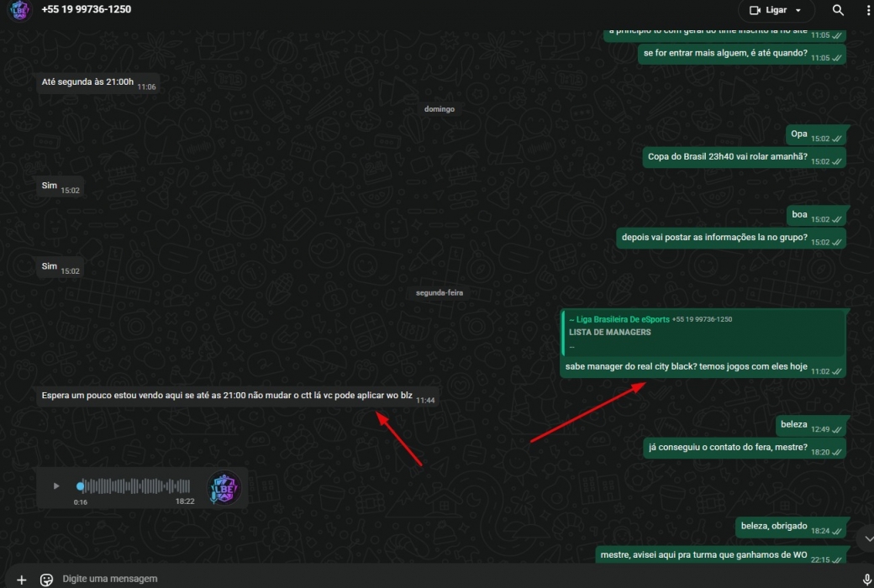
Task: Open the three-dot chat menu
Action: pyautogui.click(x=868, y=10)
